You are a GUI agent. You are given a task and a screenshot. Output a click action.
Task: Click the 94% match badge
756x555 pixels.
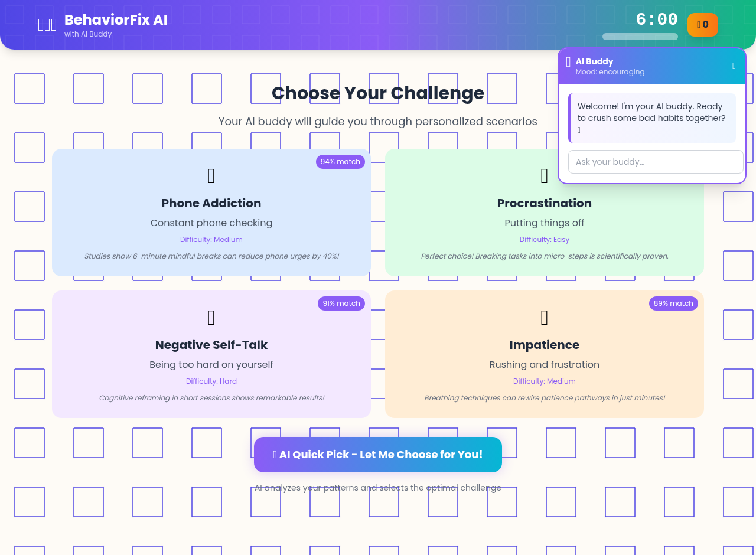coord(340,161)
